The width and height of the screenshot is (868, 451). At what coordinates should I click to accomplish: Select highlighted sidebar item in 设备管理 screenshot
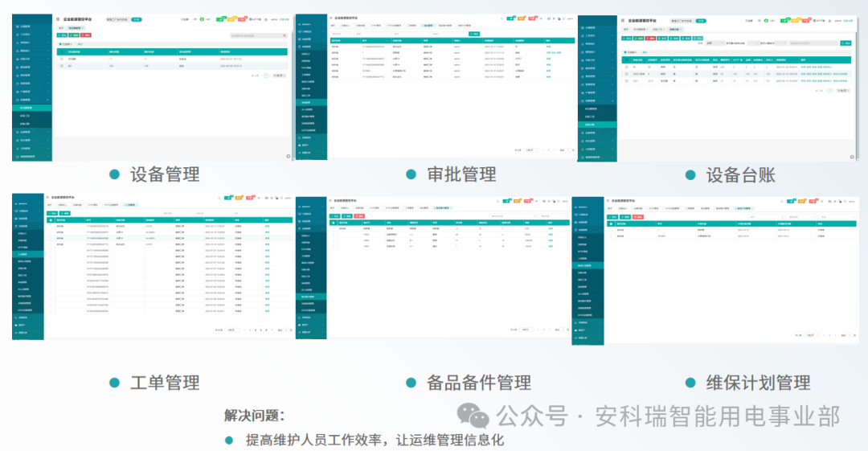click(x=32, y=108)
